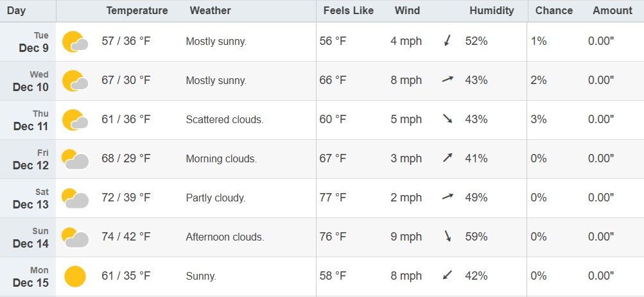
Task: Click the wind arrow for Dec 15
Action: coord(448,276)
